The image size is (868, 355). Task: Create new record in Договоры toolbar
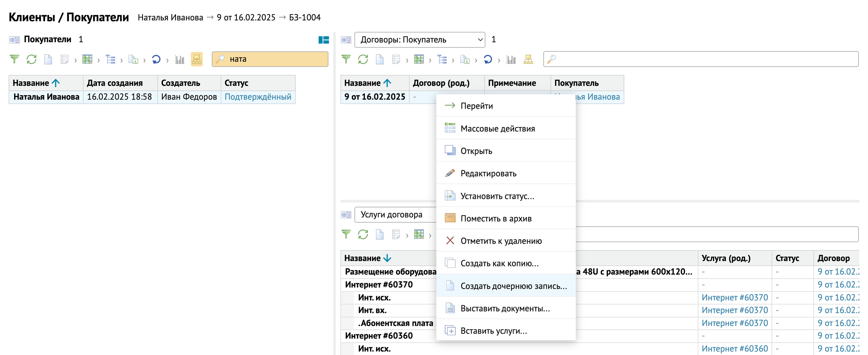[x=380, y=59]
